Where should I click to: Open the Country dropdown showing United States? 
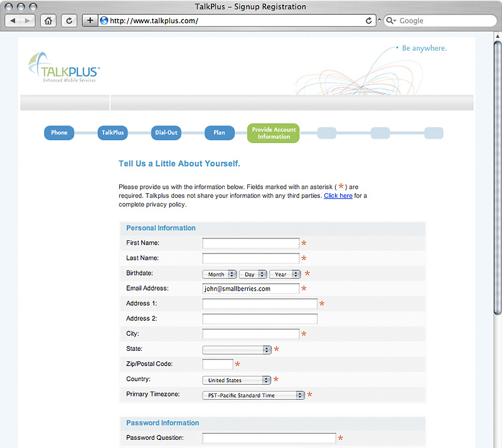pyautogui.click(x=237, y=380)
